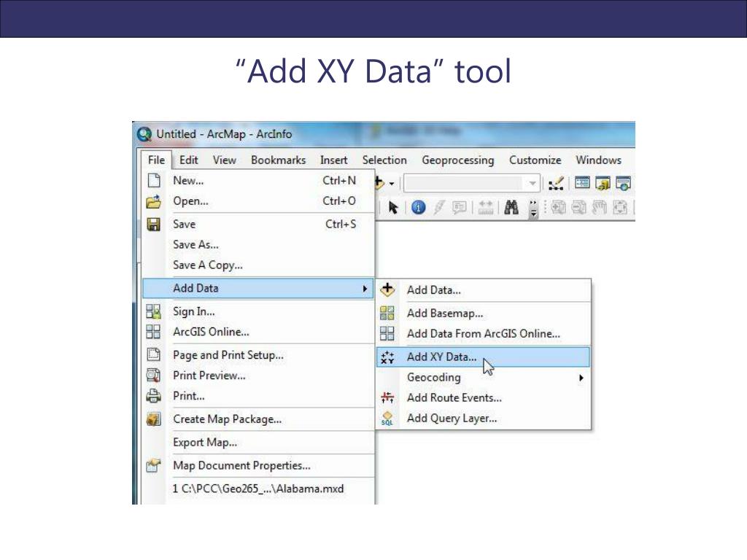Click the grayed layout Pan hand icon
Image resolution: width=747 pixels, height=560 pixels.
coord(600,208)
